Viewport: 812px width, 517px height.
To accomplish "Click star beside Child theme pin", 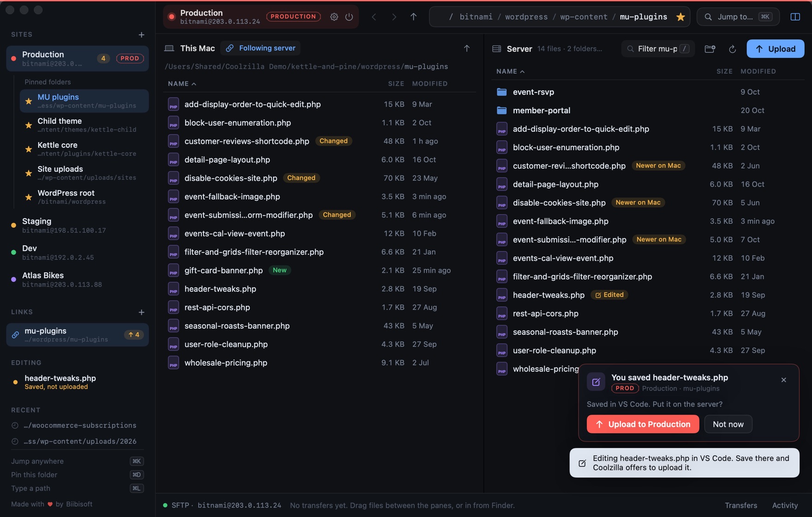I will click(x=29, y=125).
